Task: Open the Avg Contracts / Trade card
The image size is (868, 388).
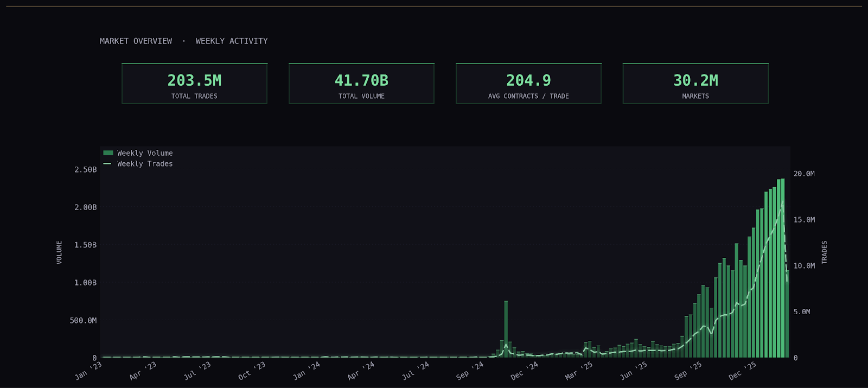Action: coord(528,84)
